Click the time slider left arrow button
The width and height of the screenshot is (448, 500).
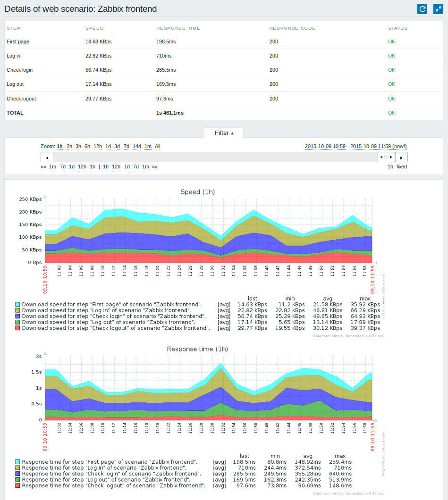[47, 157]
